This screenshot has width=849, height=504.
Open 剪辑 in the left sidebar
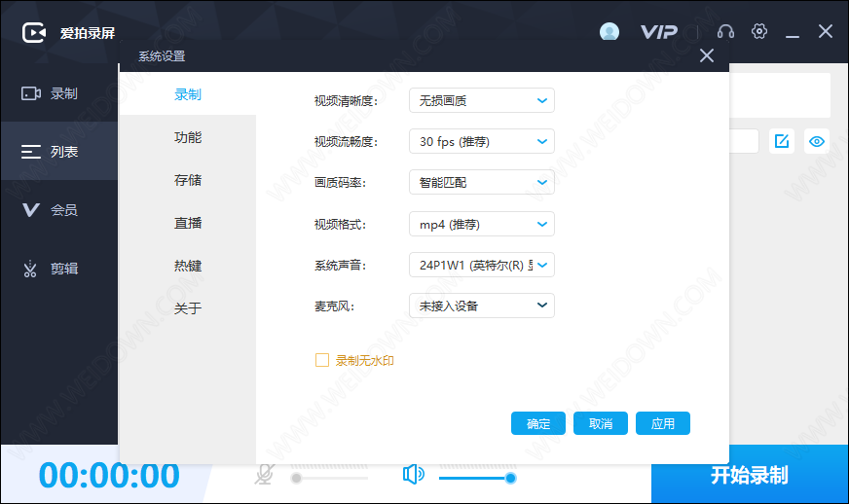coord(58,268)
